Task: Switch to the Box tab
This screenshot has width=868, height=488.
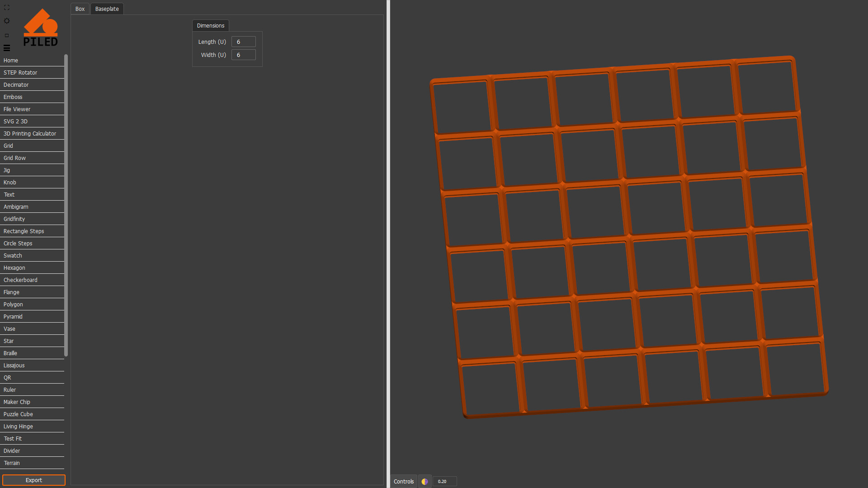Action: (80, 9)
